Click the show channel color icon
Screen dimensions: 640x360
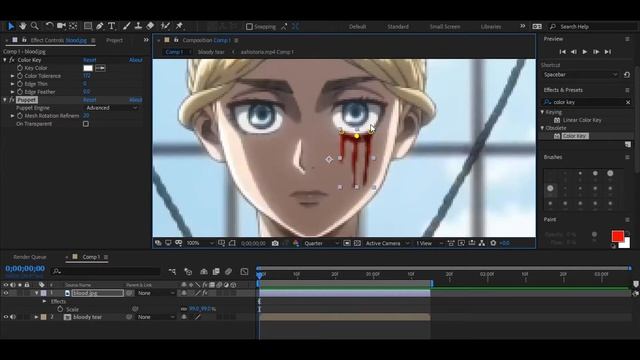(296, 243)
